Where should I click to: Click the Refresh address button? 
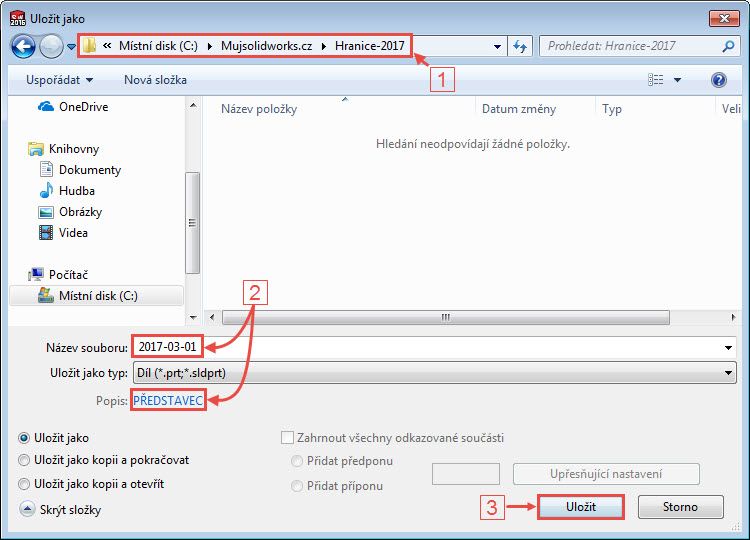(520, 46)
